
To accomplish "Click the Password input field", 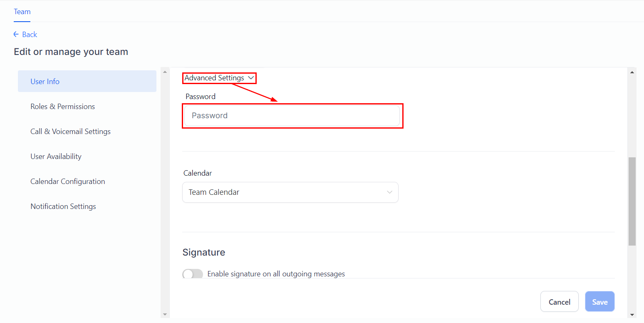I will tap(292, 116).
